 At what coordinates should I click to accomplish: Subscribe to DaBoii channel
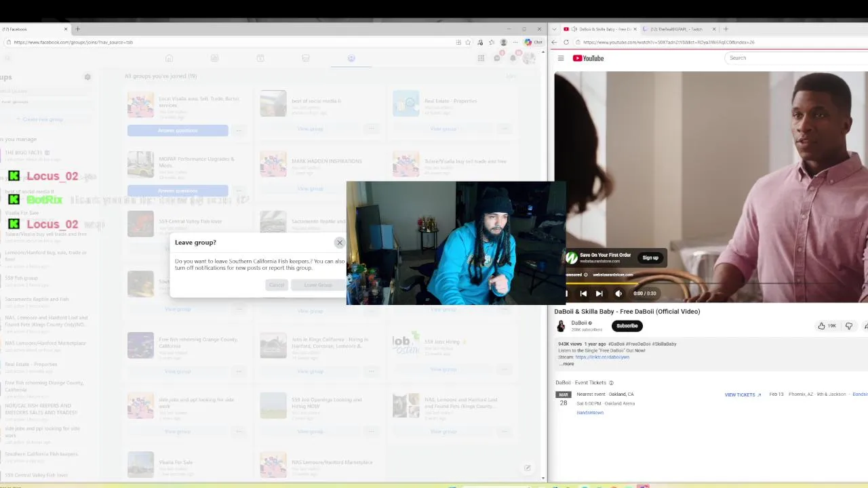click(x=627, y=326)
